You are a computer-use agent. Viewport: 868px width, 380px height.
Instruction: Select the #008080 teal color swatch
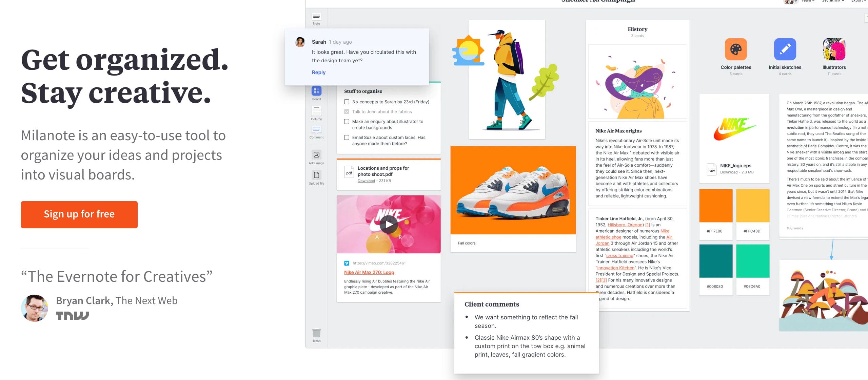tap(716, 261)
